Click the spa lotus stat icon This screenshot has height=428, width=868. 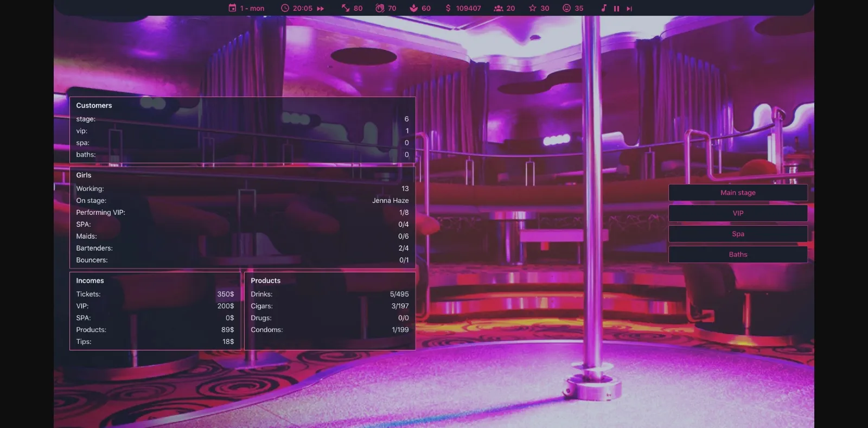(x=414, y=8)
